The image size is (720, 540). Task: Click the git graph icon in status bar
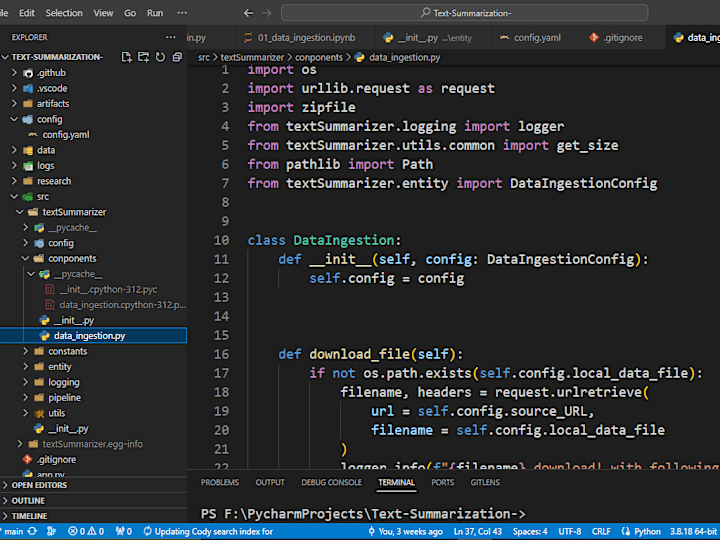(x=51, y=531)
